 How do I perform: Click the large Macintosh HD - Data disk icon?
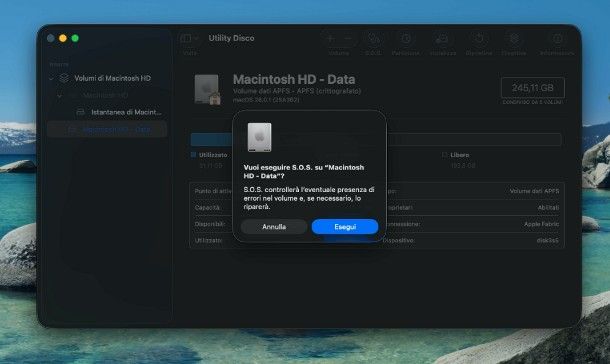click(207, 89)
